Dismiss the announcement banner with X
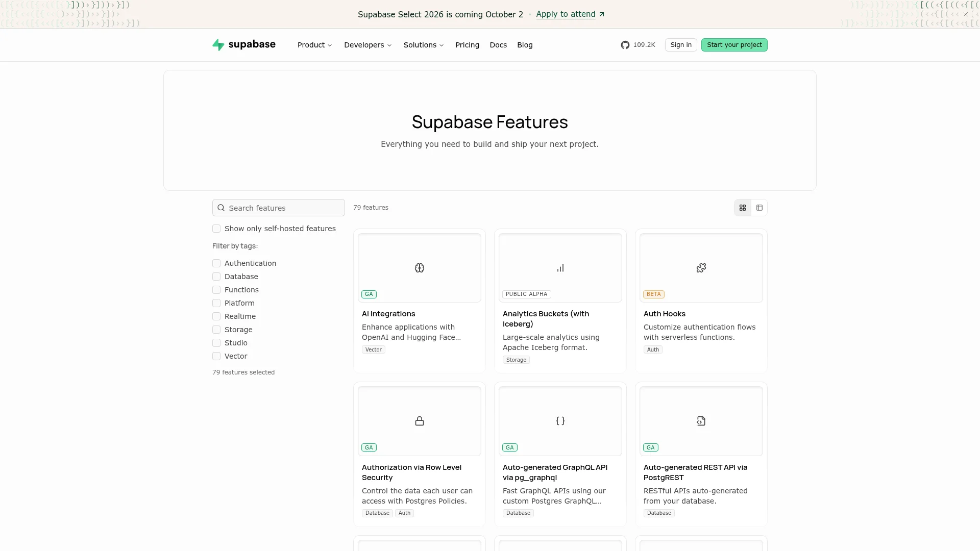Image resolution: width=980 pixels, height=551 pixels. click(966, 14)
